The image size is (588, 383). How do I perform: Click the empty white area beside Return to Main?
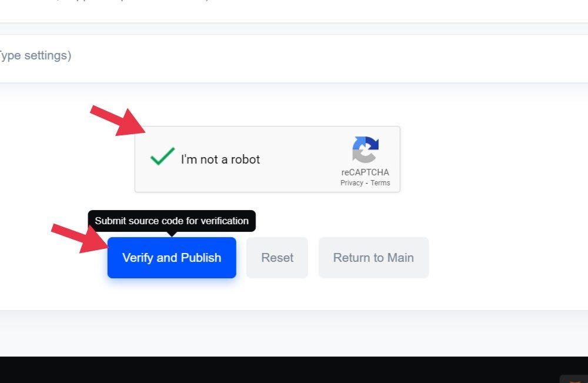coord(506,258)
